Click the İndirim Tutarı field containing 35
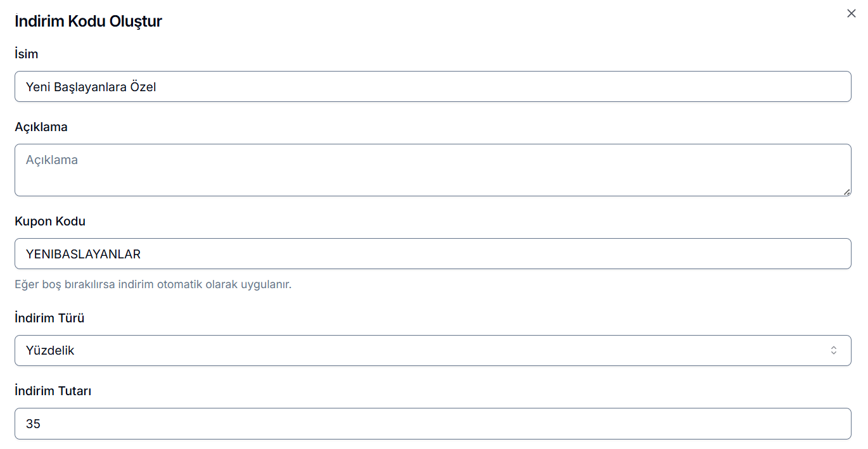This screenshot has width=868, height=449. coord(433,424)
